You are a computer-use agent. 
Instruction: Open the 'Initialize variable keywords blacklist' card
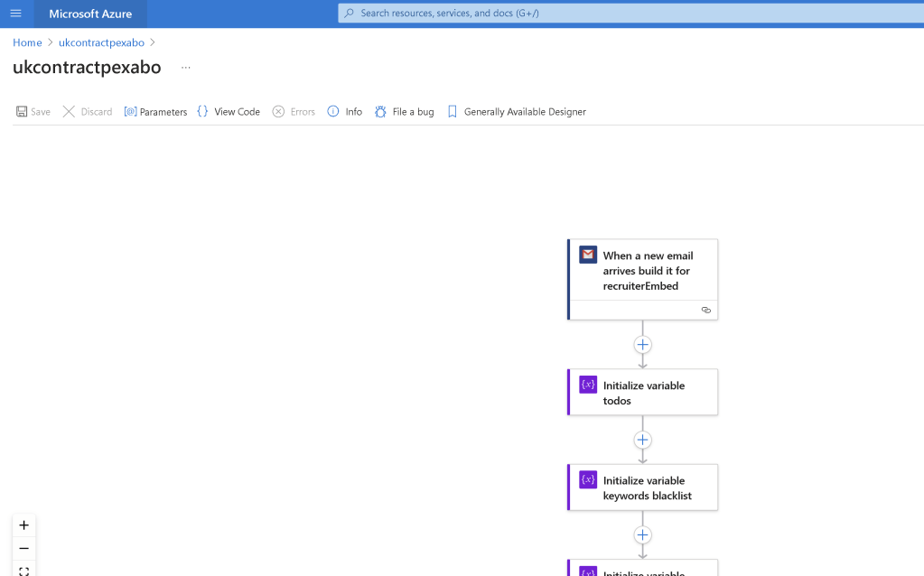point(642,487)
